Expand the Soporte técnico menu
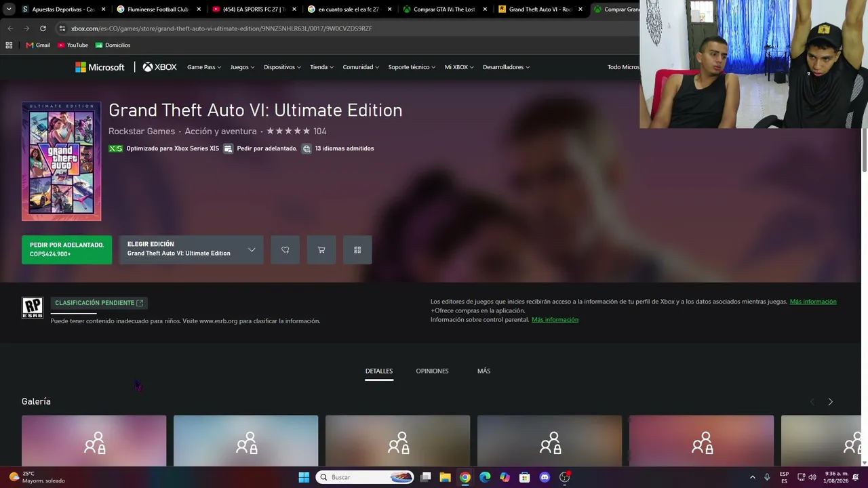 point(412,67)
